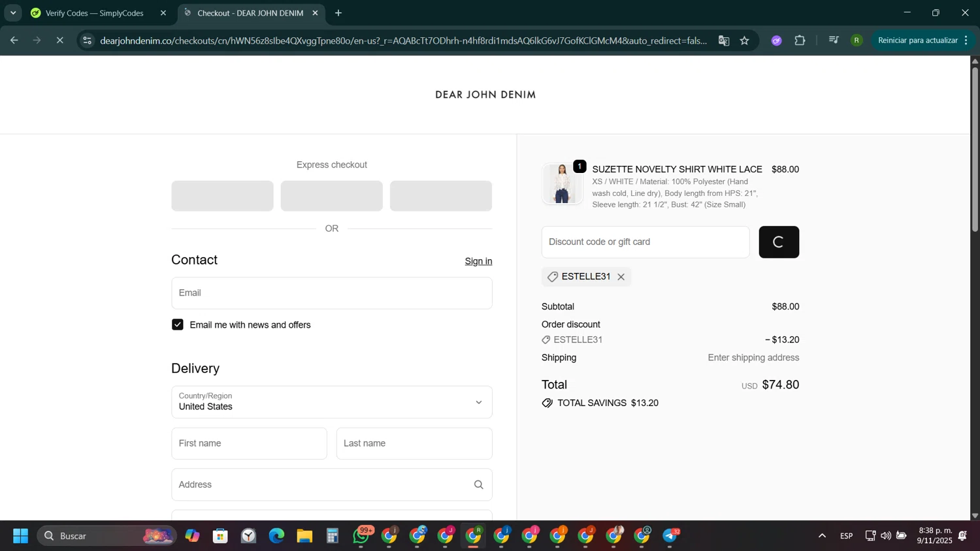The image size is (980, 551).
Task: Open Microsoft Store from the taskbar
Action: coord(220,536)
